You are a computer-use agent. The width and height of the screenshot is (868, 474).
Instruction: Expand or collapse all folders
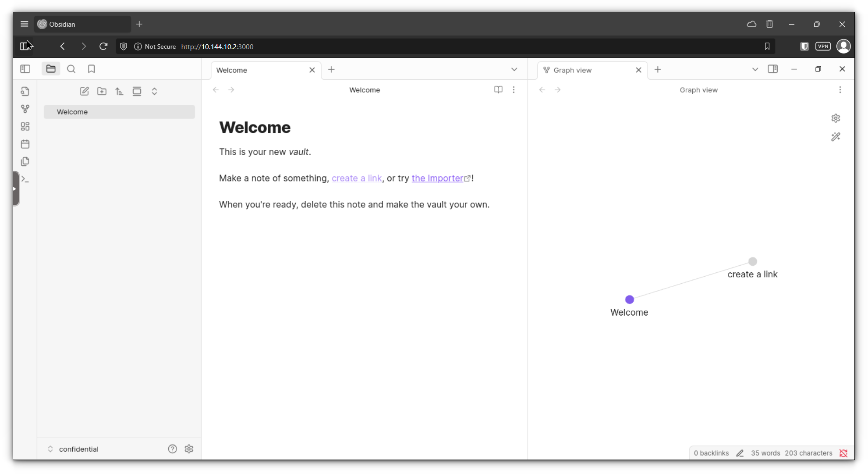(154, 91)
